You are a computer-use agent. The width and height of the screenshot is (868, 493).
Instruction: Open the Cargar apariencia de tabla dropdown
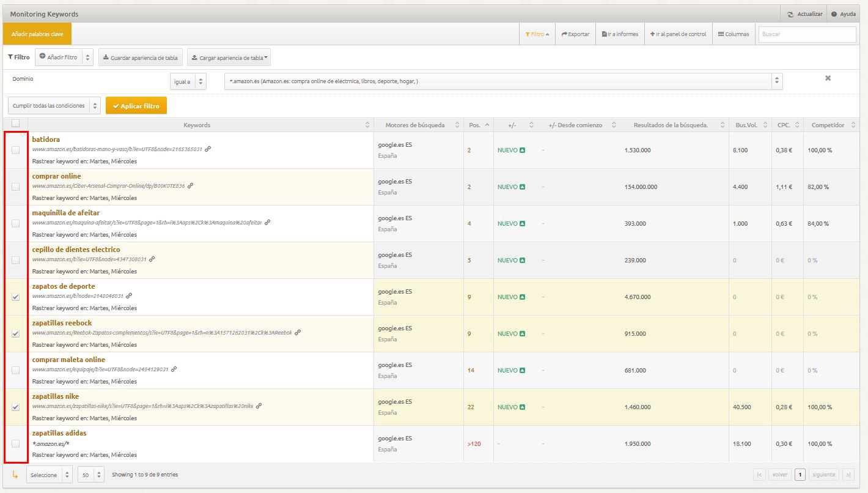(229, 57)
